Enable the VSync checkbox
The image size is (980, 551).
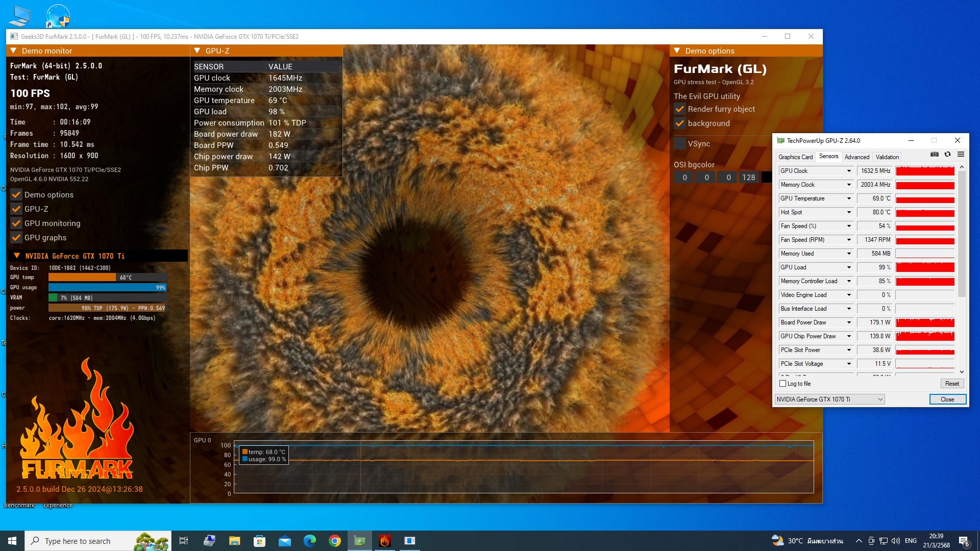click(x=680, y=144)
